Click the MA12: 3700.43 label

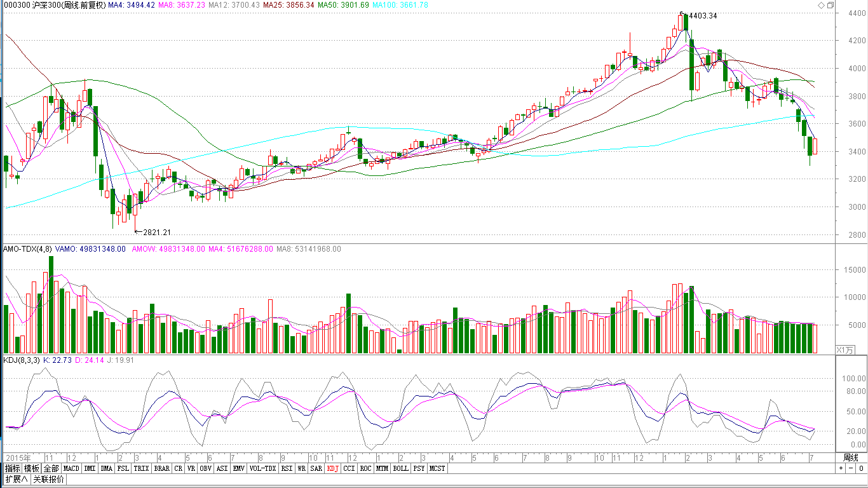234,5
